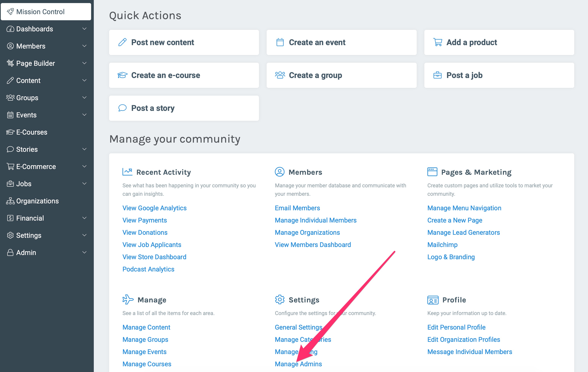The image size is (588, 372).
Task: Open the General Settings link
Action: tap(298, 327)
